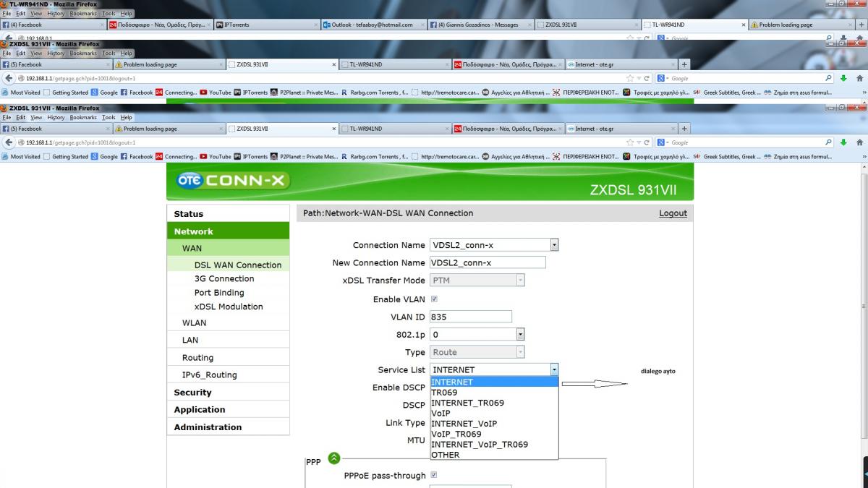
Task: Click search magnifier icon in frontmost window
Action: click(829, 142)
